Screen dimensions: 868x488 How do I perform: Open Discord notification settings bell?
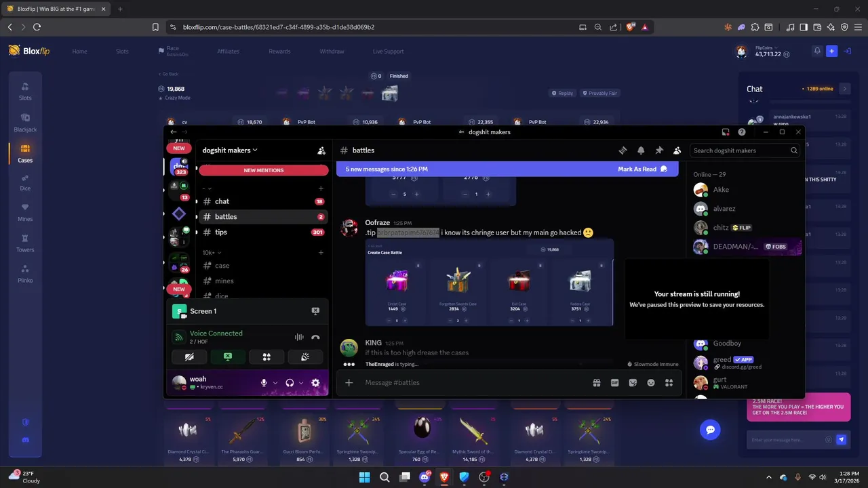coord(641,150)
